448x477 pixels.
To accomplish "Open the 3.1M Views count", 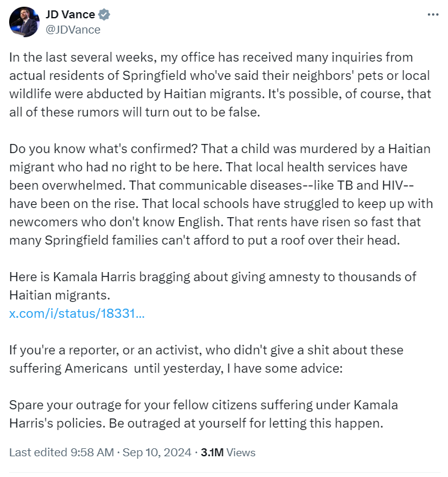I will click(x=228, y=452).
